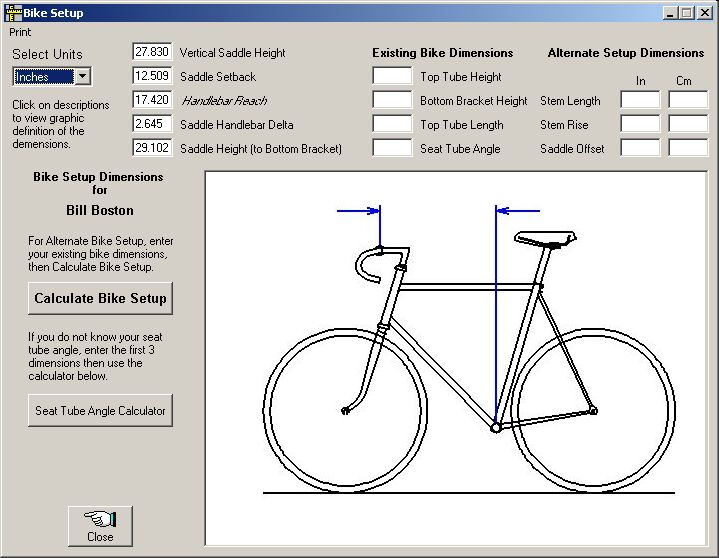
Task: Open the Seat Tube Angle Calculator
Action: 100,410
